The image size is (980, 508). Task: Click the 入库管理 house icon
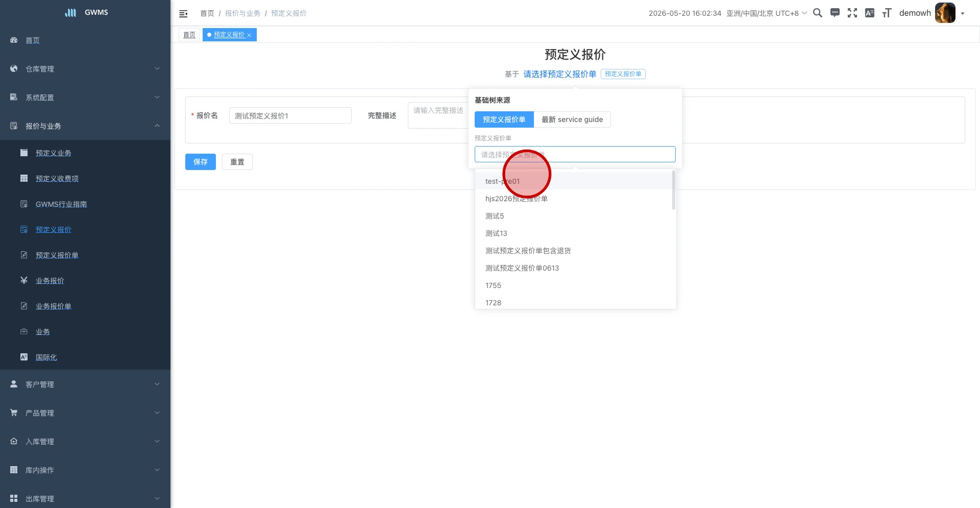pos(14,441)
